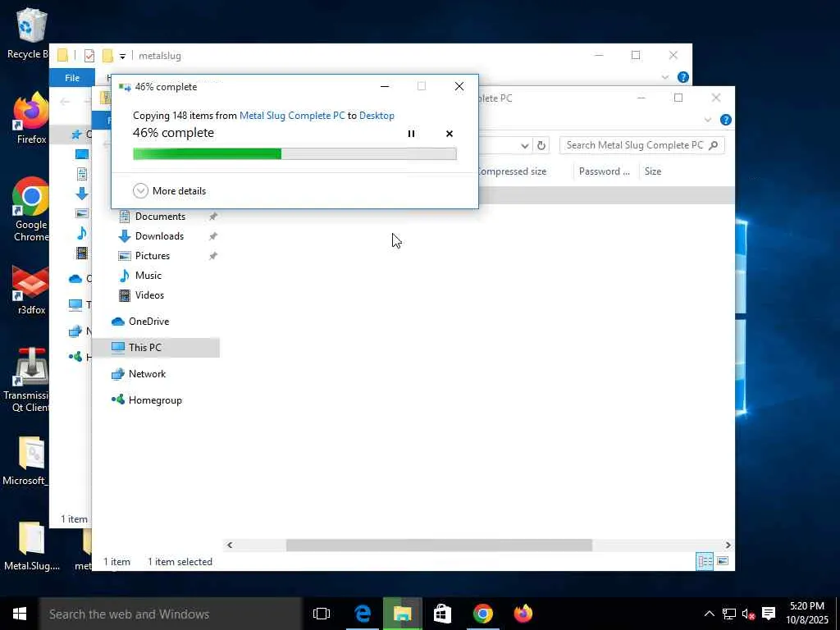Launch Firefox desktop shortcut
840x630 pixels.
[30, 120]
